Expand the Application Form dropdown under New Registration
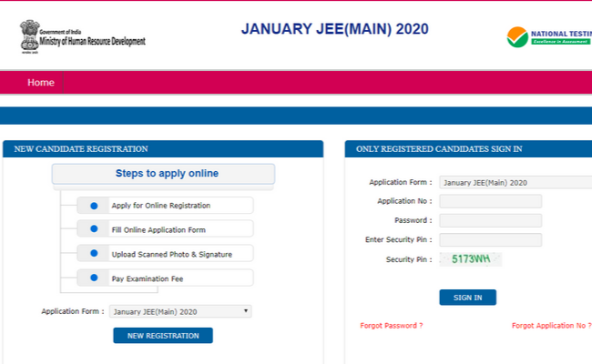The height and width of the screenshot is (364, 592). pyautogui.click(x=180, y=311)
